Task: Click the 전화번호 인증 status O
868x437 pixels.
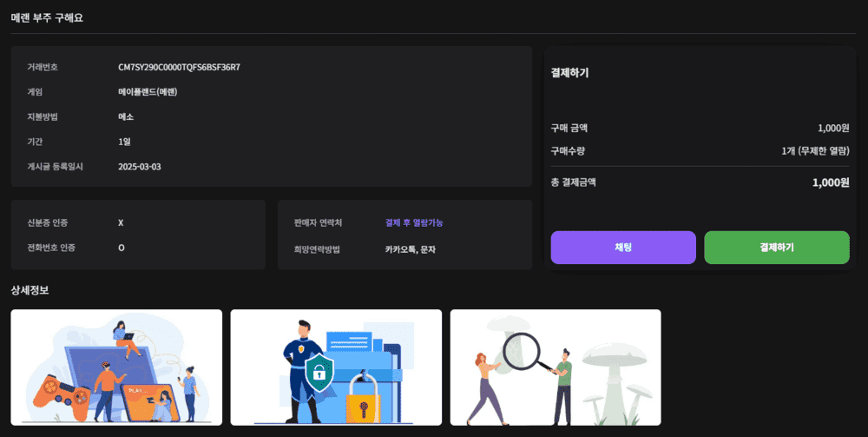Action: click(x=121, y=248)
